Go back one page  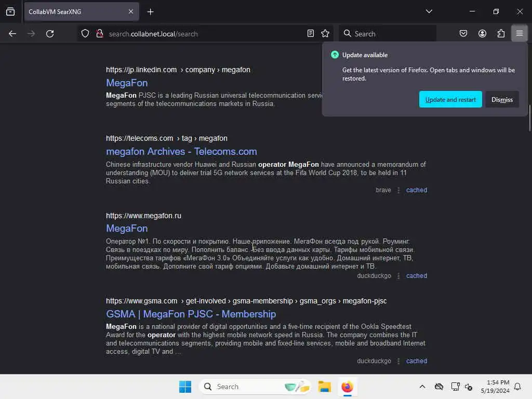(x=12, y=34)
